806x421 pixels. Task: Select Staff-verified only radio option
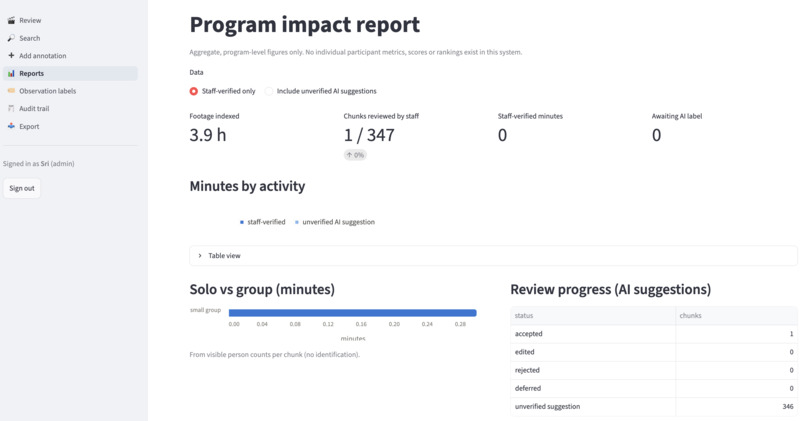click(x=223, y=91)
